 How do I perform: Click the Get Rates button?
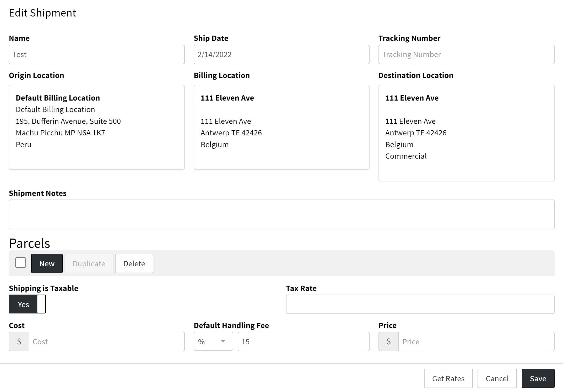(x=448, y=378)
